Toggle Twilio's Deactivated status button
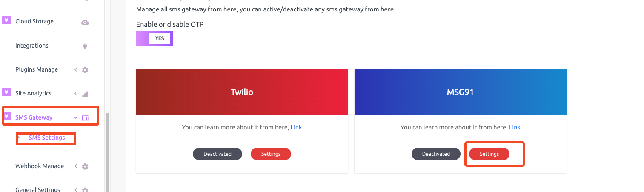 point(218,154)
